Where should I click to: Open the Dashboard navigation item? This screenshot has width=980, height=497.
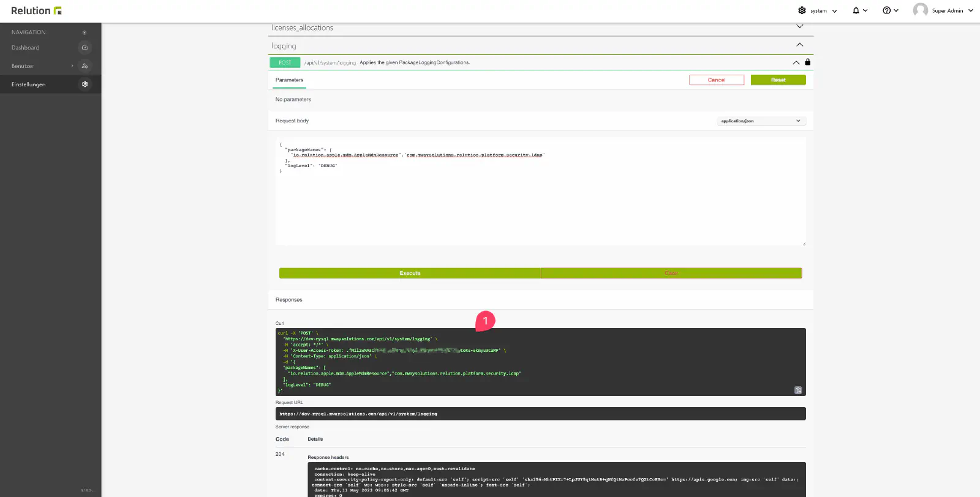point(25,48)
